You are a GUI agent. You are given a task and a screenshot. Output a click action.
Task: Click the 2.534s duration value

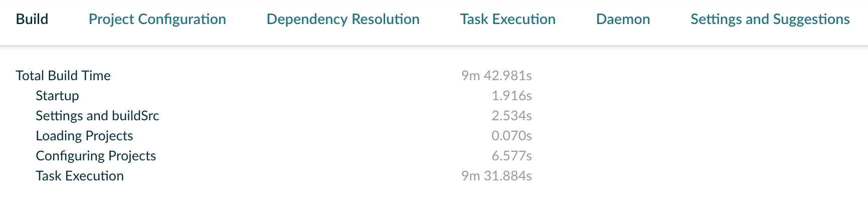(x=511, y=116)
